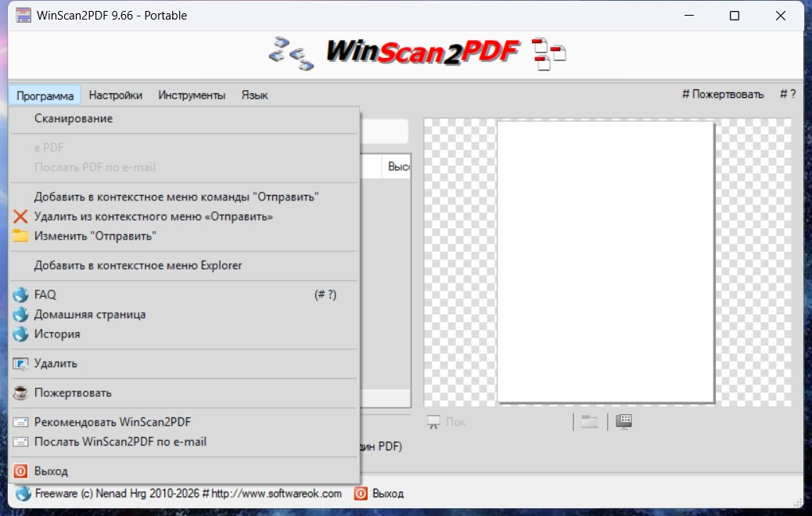Select Добавить в контекстное меню Explorer
The width and height of the screenshot is (812, 516).
pos(184,265)
